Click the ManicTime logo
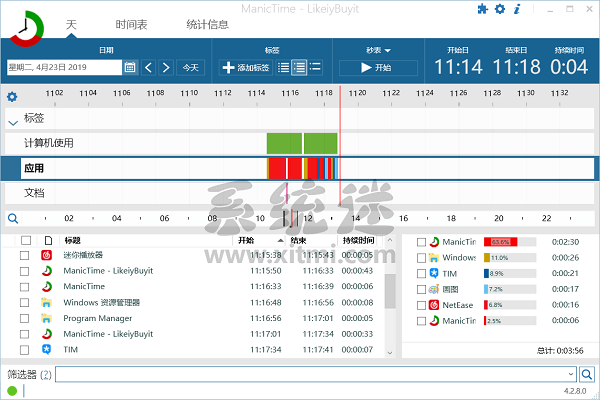This screenshot has height=400, width=600. [27, 28]
